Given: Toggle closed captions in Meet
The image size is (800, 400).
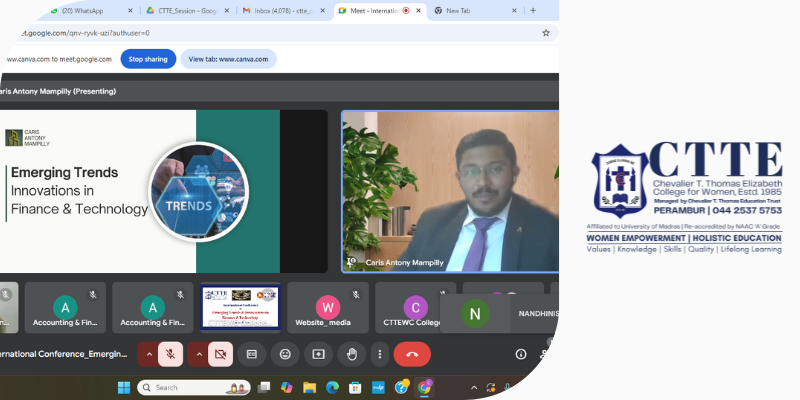Looking at the screenshot, I should 252,354.
